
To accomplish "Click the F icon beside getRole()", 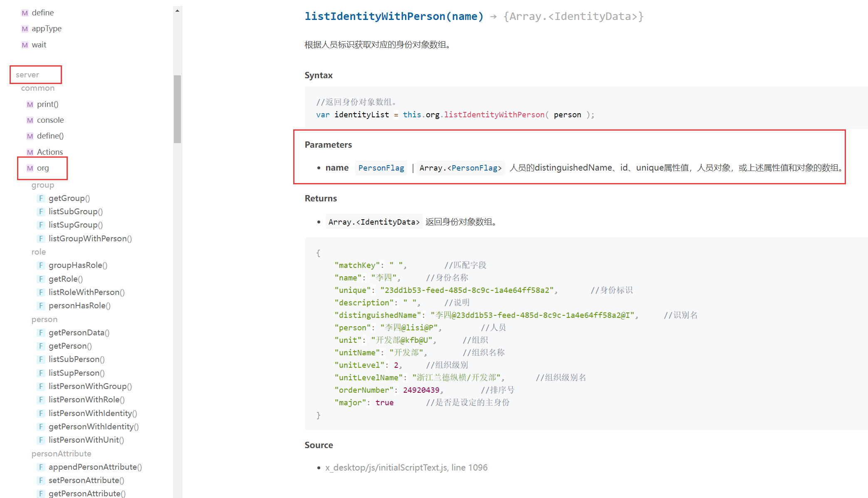I will (41, 279).
